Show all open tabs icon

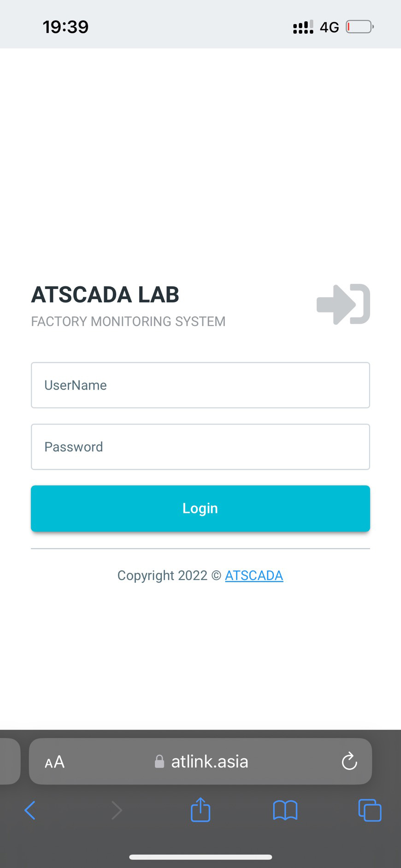click(x=370, y=810)
